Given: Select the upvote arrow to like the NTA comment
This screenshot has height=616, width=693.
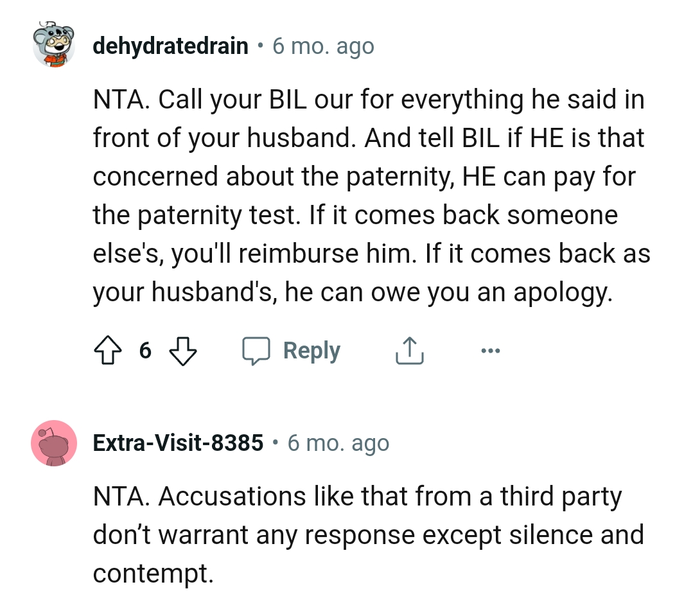Looking at the screenshot, I should coord(109,350).
